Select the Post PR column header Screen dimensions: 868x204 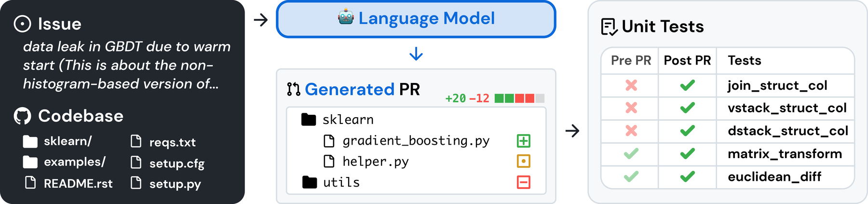tap(687, 61)
